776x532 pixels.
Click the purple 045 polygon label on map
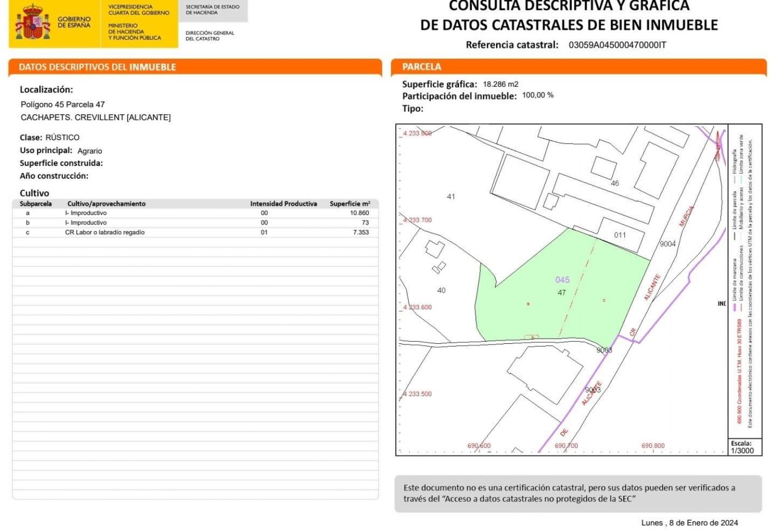pos(562,280)
